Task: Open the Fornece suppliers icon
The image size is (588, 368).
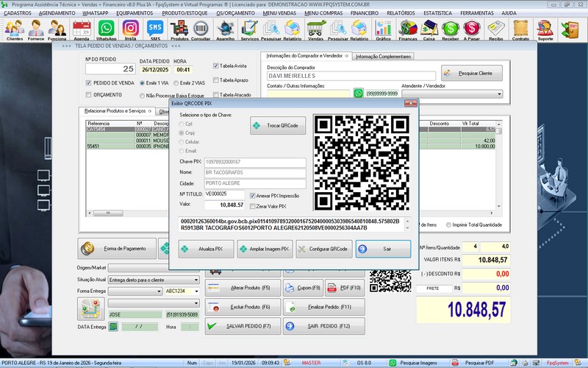Action: point(36,29)
